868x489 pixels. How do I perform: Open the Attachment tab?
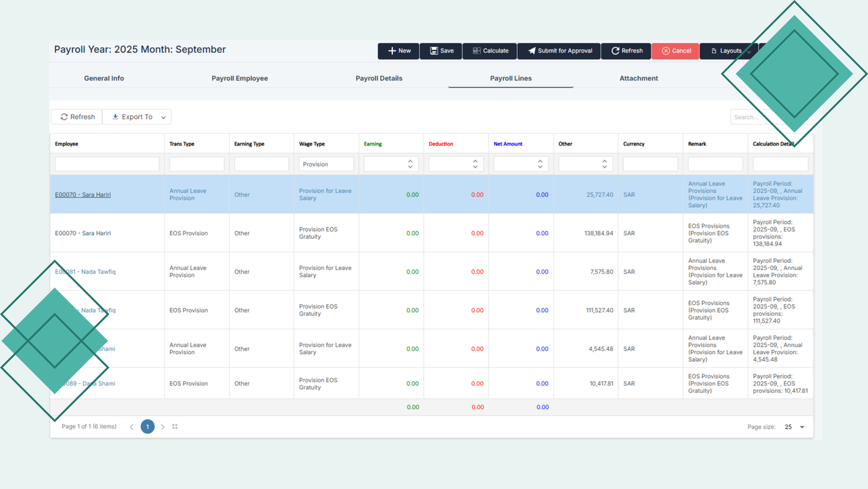click(x=639, y=78)
